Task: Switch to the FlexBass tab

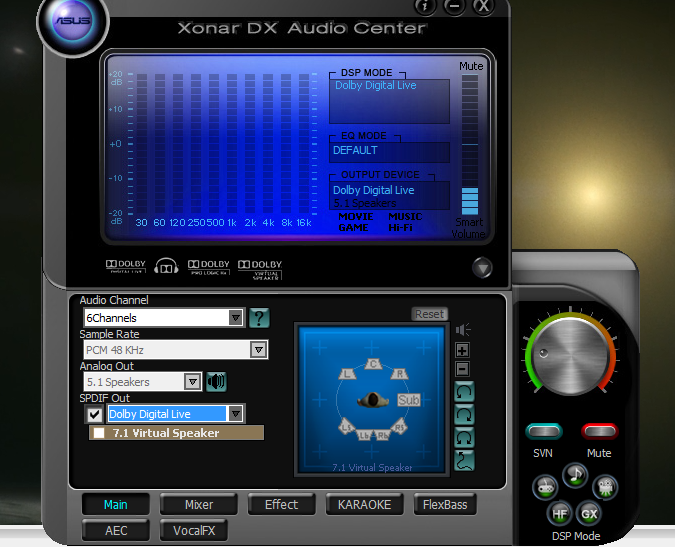Action: click(445, 504)
